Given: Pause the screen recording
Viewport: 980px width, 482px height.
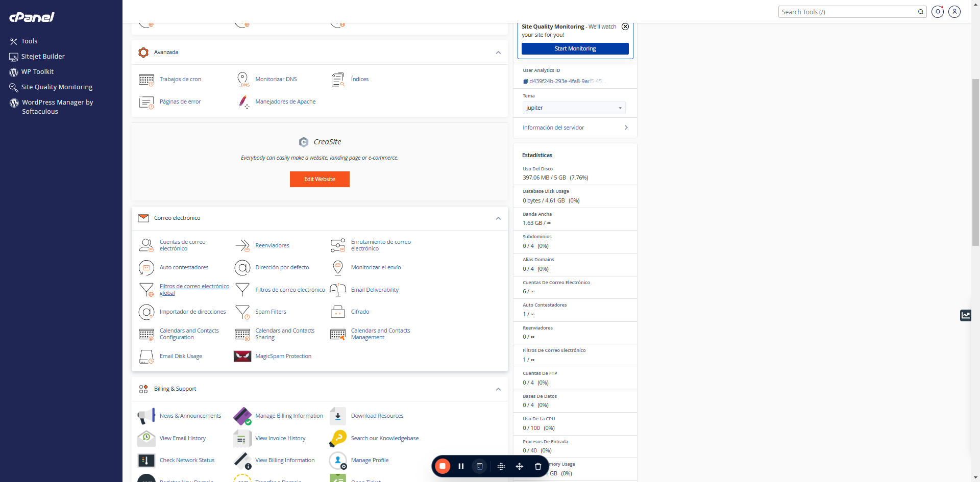Looking at the screenshot, I should click(461, 466).
